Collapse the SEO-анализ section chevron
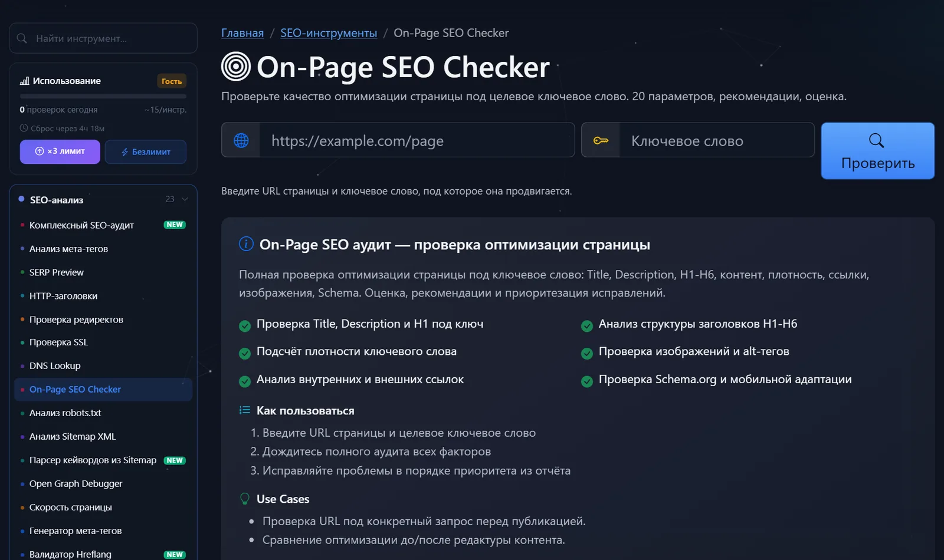Image resolution: width=944 pixels, height=560 pixels. click(185, 199)
